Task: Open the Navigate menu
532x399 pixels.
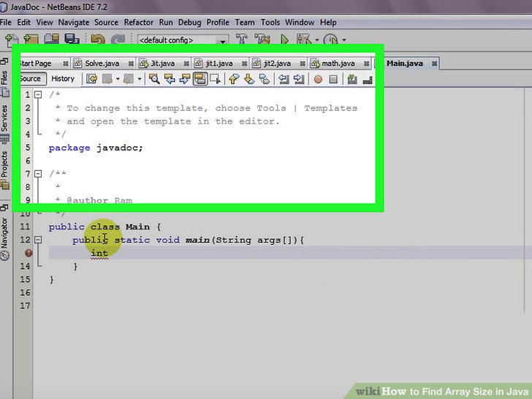Action: click(74, 23)
